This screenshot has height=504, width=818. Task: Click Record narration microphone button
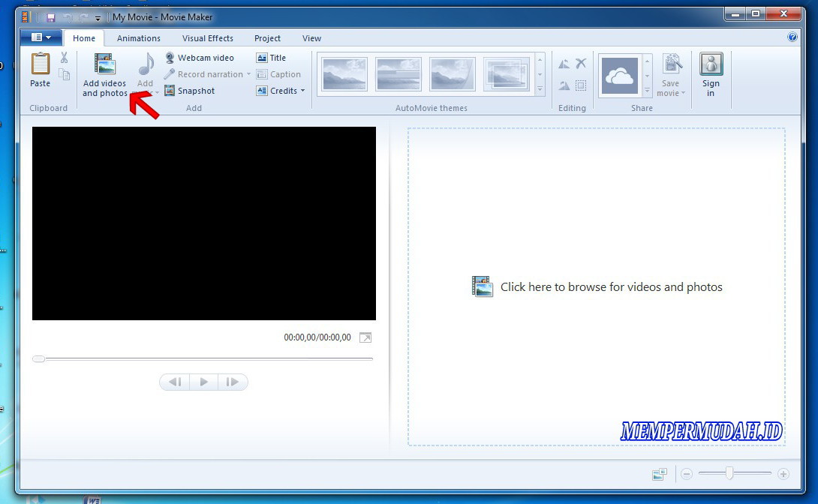203,74
